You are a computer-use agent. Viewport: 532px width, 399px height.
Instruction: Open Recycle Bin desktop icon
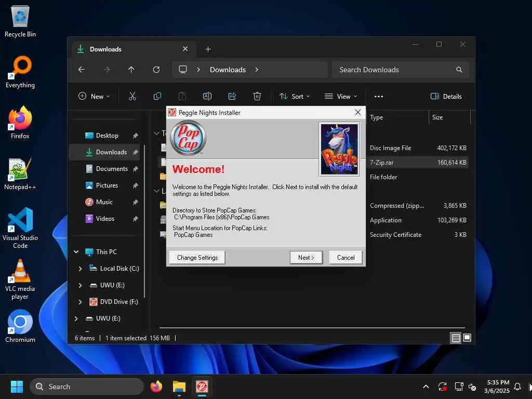[x=20, y=22]
